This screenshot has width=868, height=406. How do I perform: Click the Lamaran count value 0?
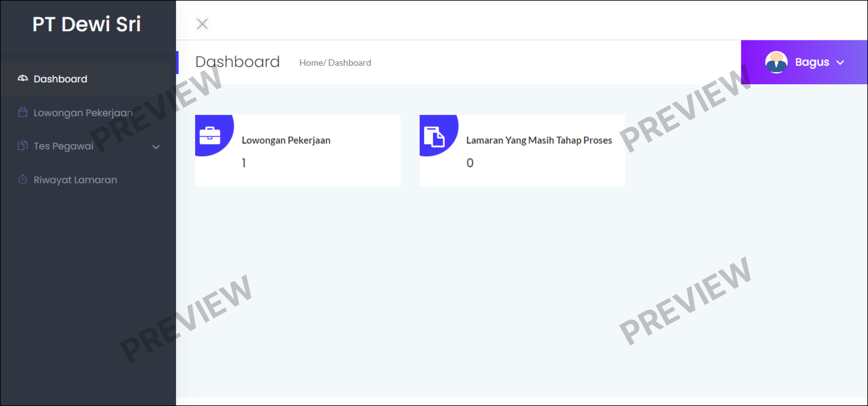click(470, 163)
